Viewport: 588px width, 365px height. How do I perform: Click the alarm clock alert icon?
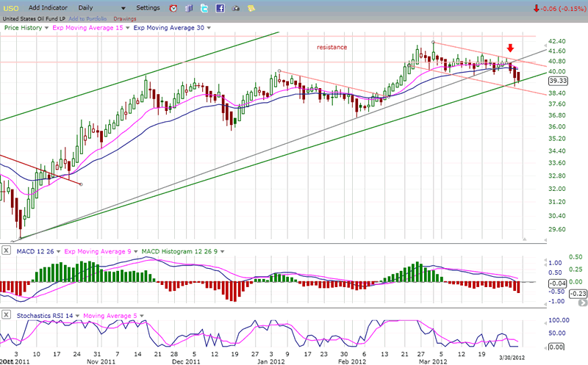[x=173, y=8]
